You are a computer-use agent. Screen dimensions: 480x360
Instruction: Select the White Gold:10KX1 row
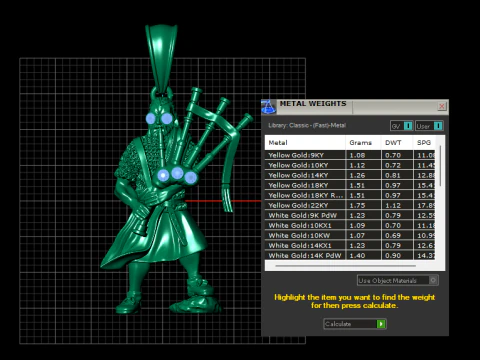coord(350,225)
